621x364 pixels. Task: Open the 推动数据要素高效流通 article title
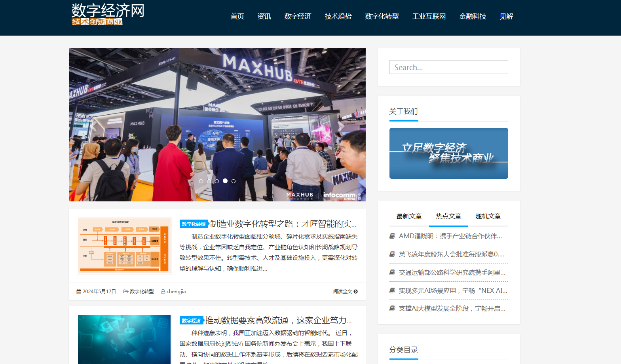(279, 320)
